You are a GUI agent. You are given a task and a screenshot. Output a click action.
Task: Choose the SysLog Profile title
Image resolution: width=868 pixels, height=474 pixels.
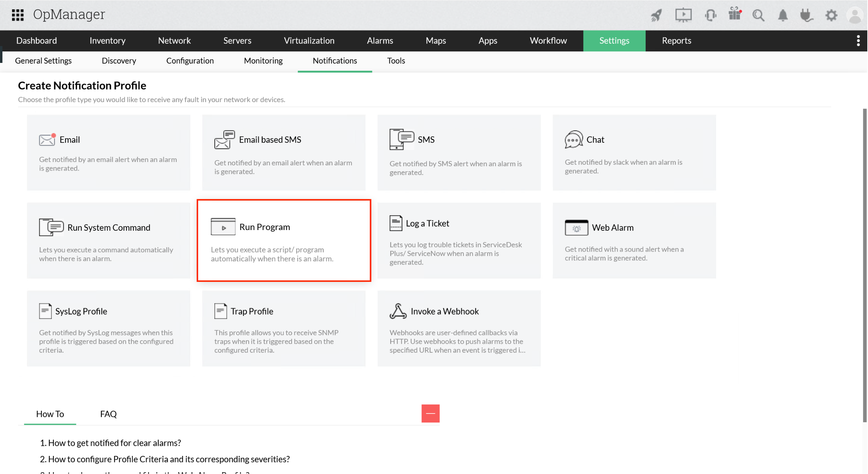pyautogui.click(x=81, y=311)
